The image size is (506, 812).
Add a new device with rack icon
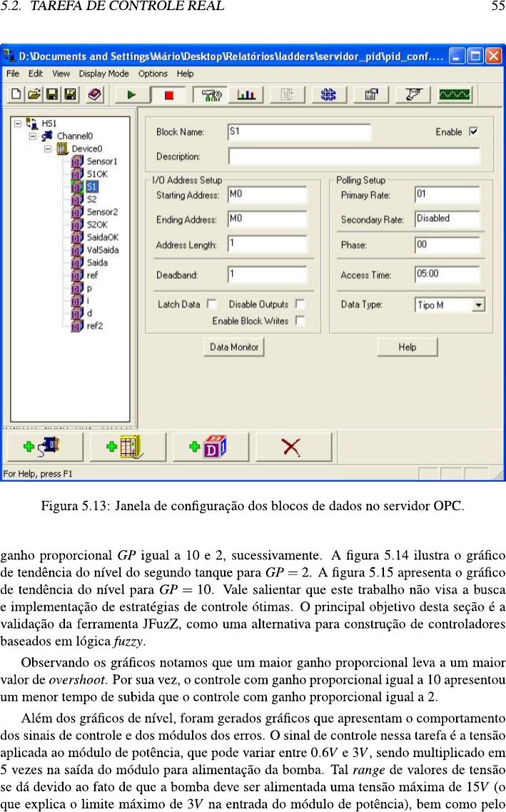127,446
